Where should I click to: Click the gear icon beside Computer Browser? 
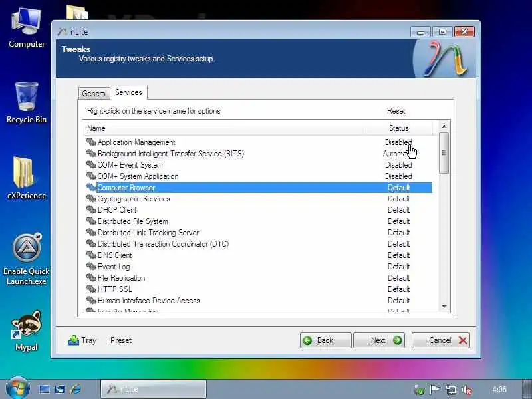(x=91, y=187)
